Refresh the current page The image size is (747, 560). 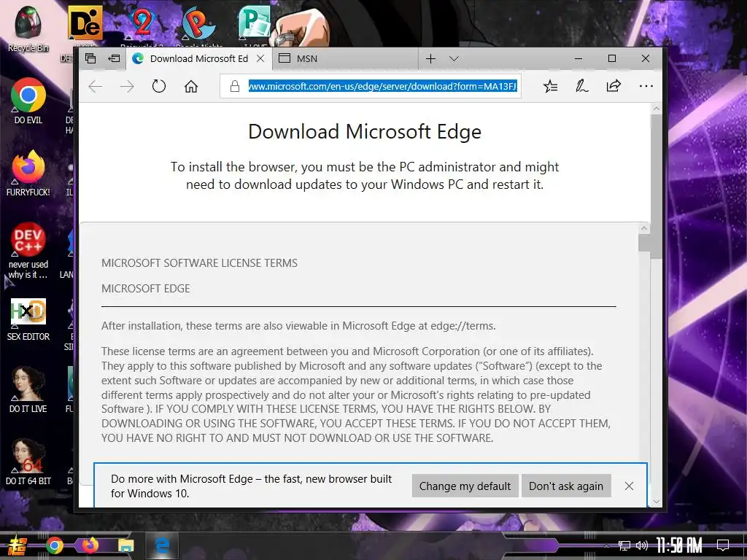click(x=158, y=86)
